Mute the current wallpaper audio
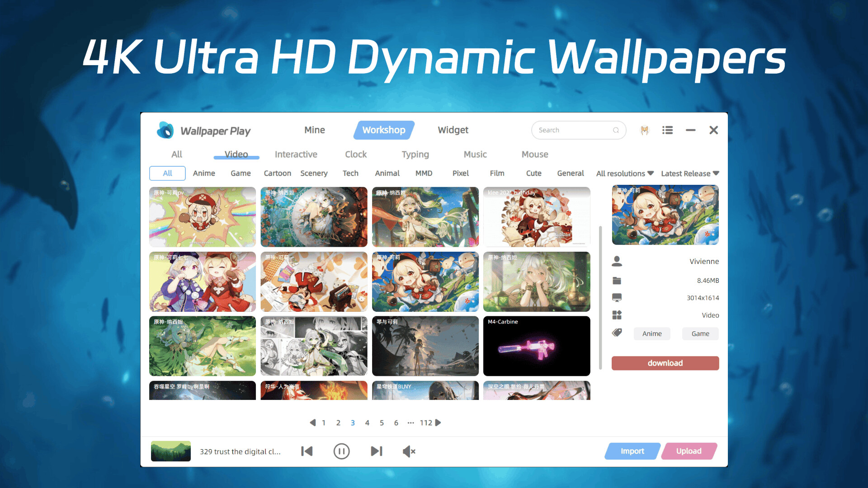 click(409, 451)
